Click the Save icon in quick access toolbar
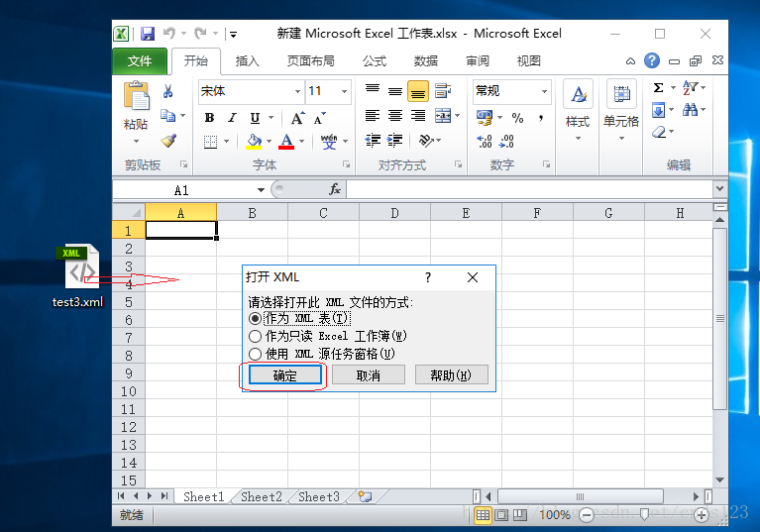 (148, 34)
